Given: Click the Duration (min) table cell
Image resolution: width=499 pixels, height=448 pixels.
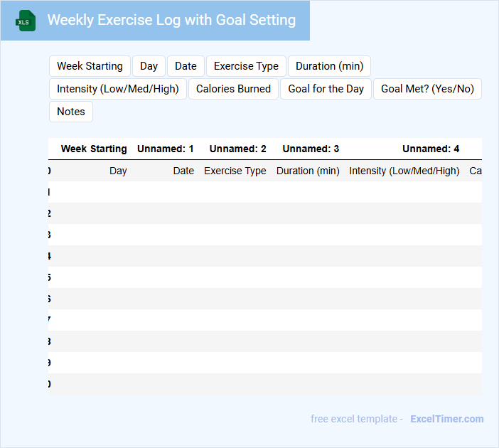Looking at the screenshot, I should [308, 171].
